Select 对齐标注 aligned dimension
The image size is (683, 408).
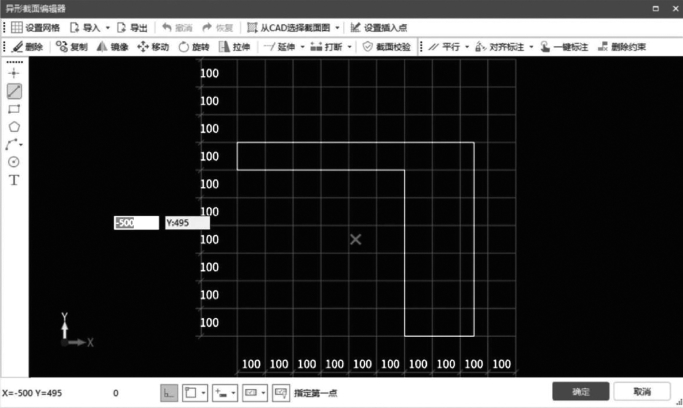coord(500,47)
